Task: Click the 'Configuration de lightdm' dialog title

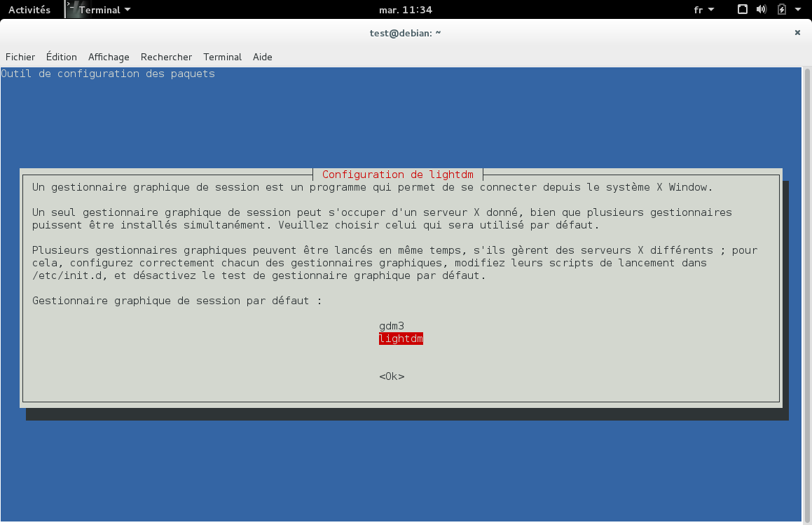Action: pos(398,175)
